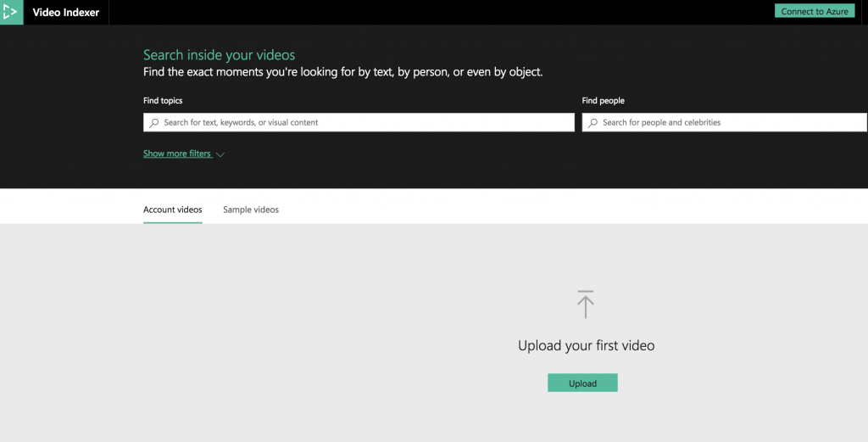Click the Find topics label
Screen dimensions: 868x442
point(163,100)
